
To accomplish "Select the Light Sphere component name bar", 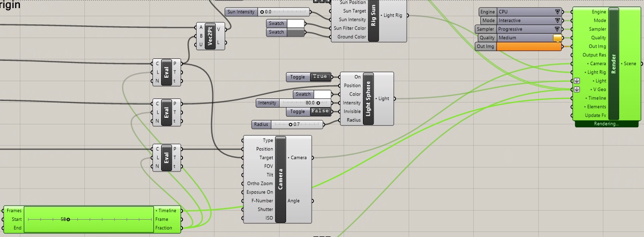I will click(369, 98).
